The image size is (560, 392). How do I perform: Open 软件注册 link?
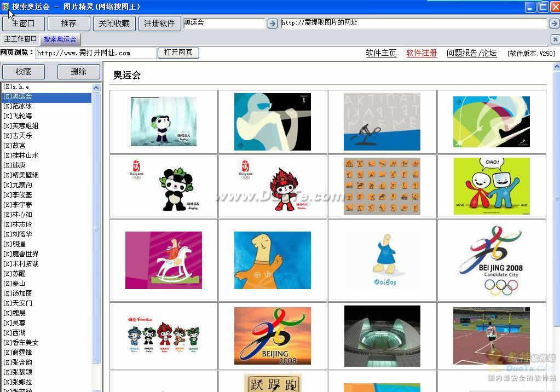422,53
